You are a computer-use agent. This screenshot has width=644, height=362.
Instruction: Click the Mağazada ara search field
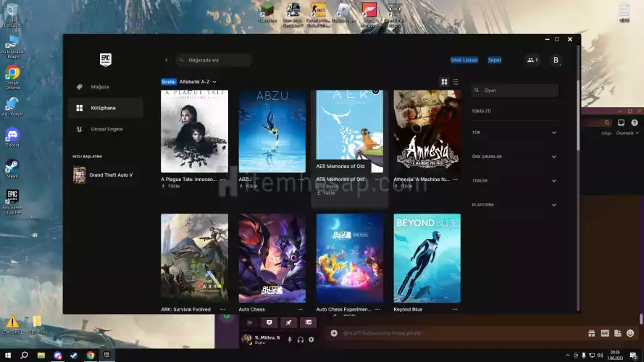click(217, 60)
